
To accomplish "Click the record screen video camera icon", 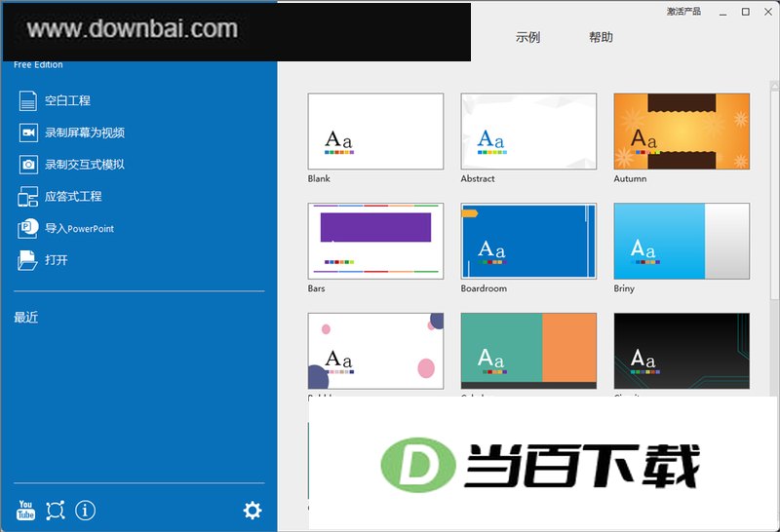I will tap(28, 133).
